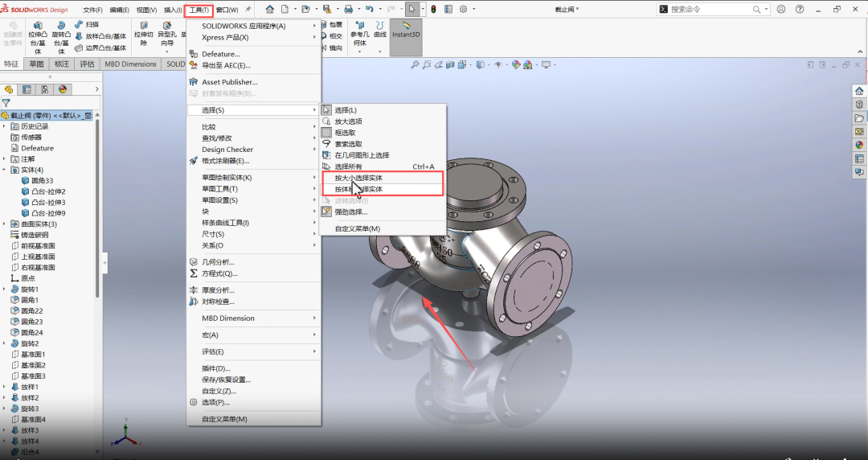Open the DisplayManager tab in feature tree panel
This screenshot has height=460, width=868.
point(63,89)
